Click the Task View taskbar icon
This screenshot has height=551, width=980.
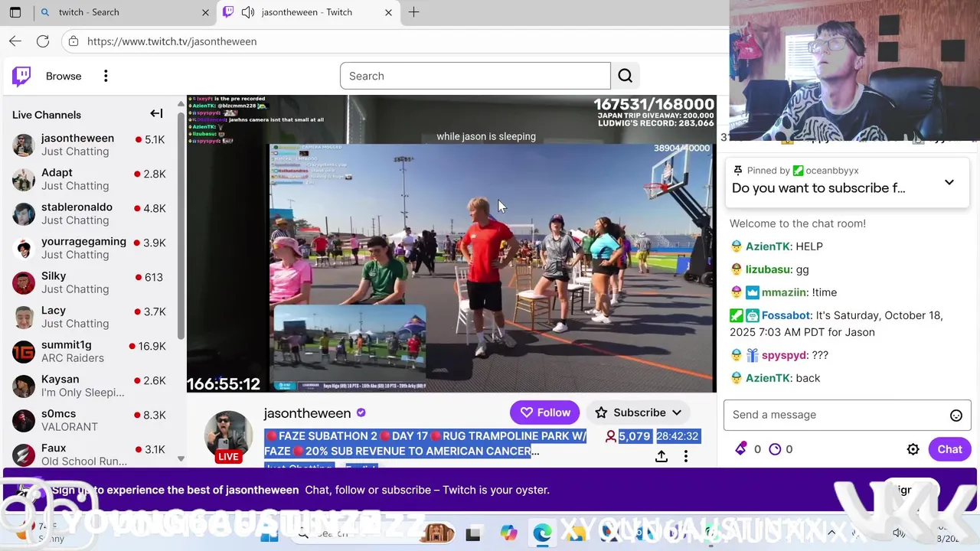(473, 533)
